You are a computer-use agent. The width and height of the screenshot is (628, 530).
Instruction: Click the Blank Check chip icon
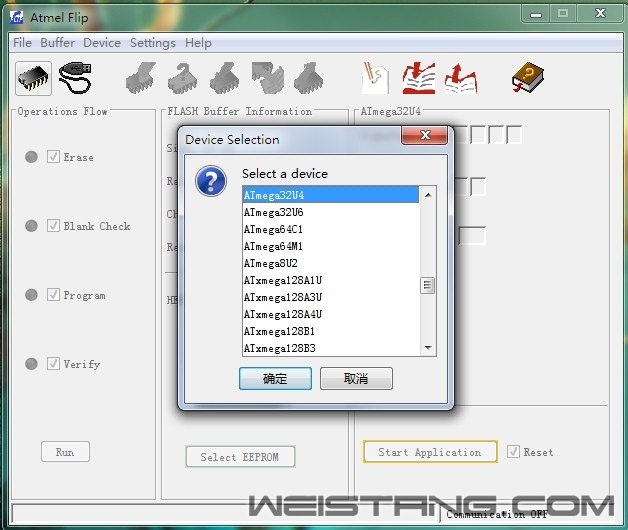coord(183,78)
